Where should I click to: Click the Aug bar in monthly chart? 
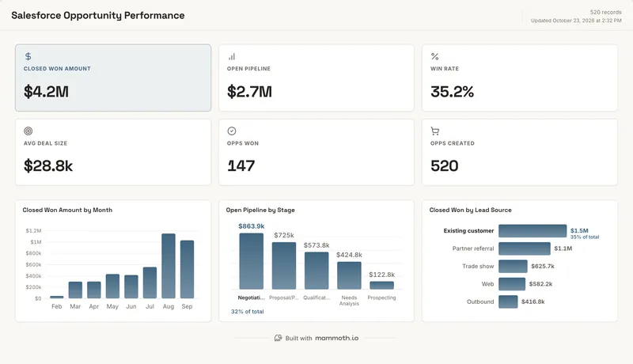pyautogui.click(x=169, y=266)
